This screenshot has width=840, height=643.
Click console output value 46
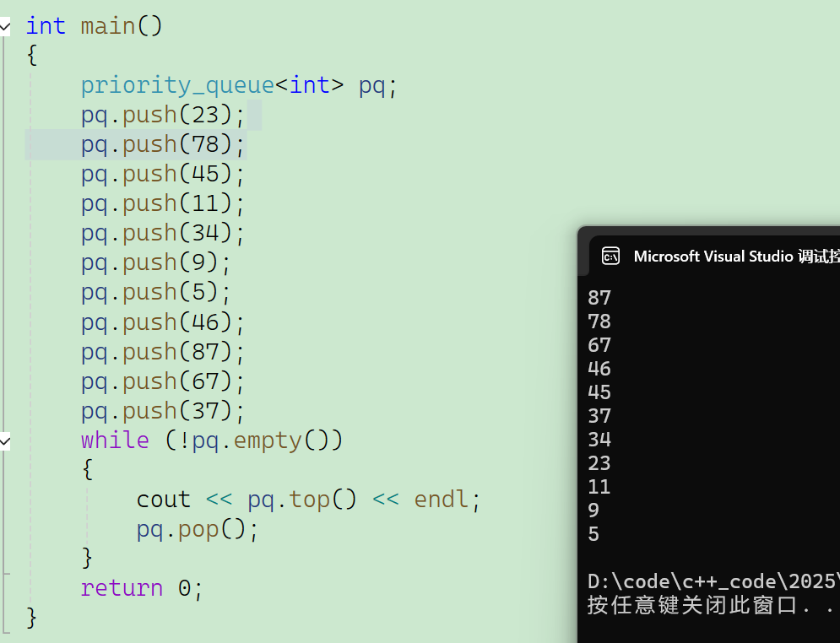[x=599, y=369]
